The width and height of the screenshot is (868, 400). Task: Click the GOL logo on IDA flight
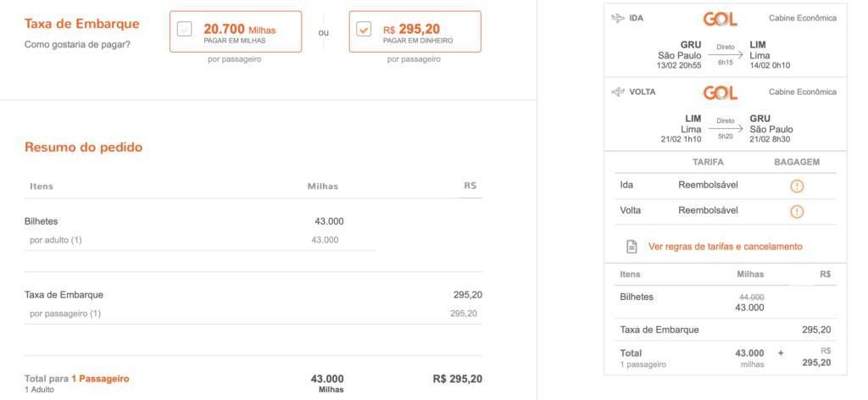tap(721, 19)
